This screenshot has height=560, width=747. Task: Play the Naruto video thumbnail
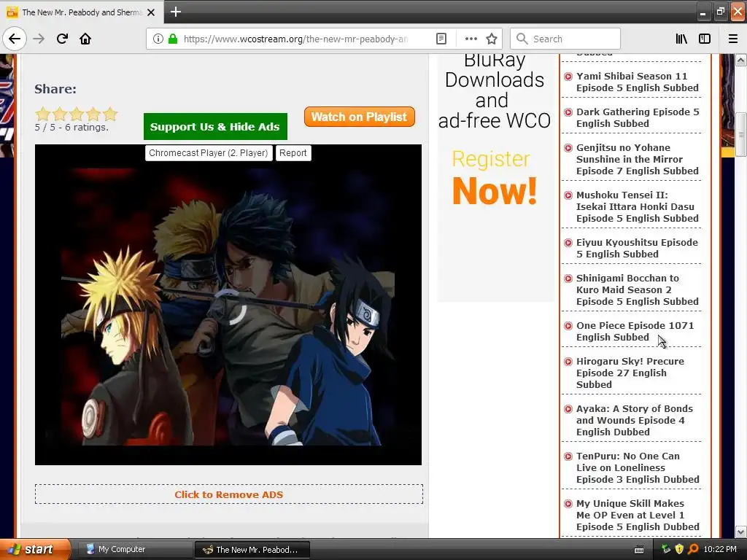(x=228, y=305)
